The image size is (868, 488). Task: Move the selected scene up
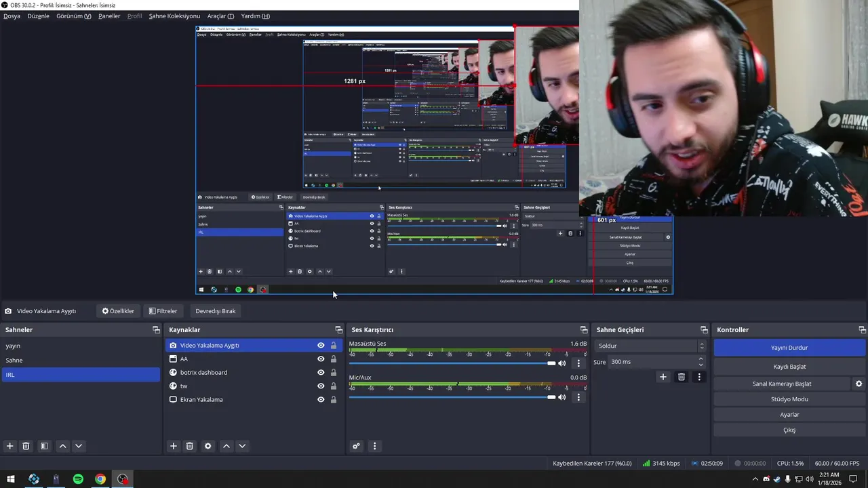[62, 446]
